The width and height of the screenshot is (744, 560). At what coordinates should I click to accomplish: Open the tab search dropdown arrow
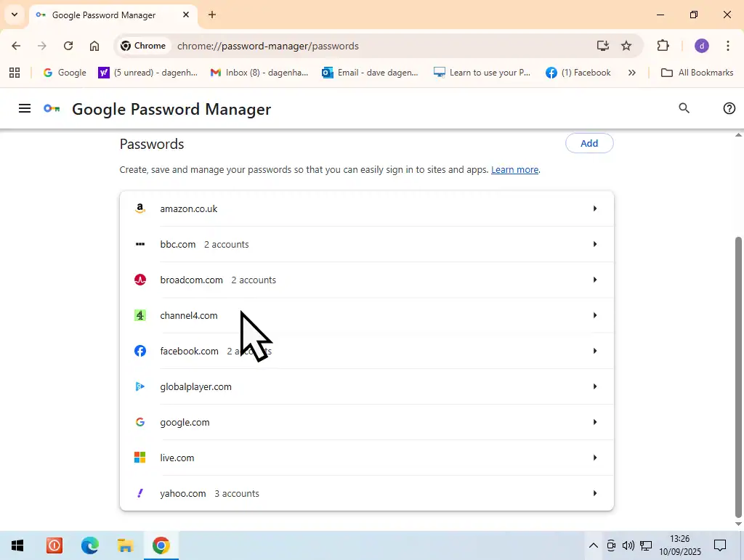[x=14, y=15]
